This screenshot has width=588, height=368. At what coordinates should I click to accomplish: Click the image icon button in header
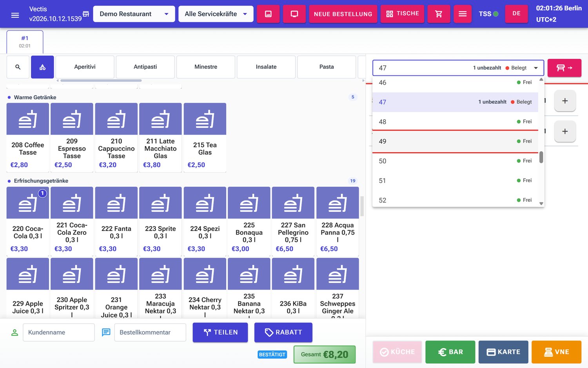[268, 14]
